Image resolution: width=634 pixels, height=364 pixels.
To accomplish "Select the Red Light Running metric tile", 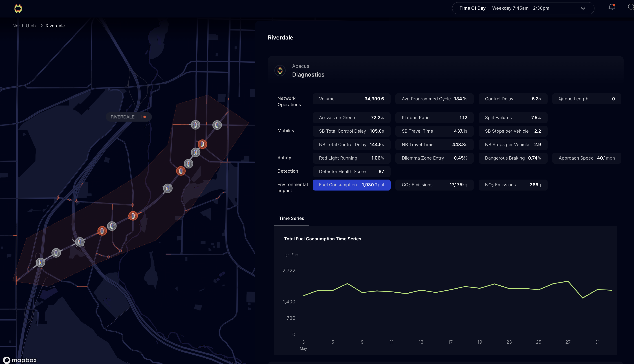I will [x=351, y=158].
